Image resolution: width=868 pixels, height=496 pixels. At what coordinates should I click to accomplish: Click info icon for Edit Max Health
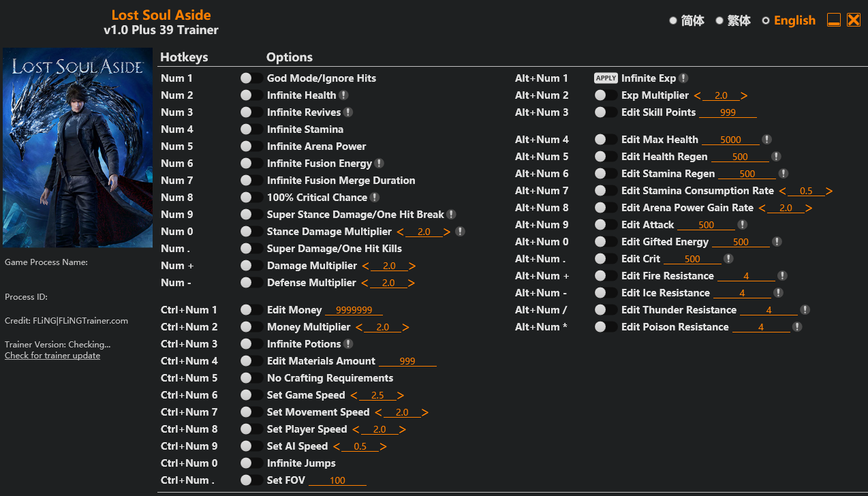click(766, 140)
